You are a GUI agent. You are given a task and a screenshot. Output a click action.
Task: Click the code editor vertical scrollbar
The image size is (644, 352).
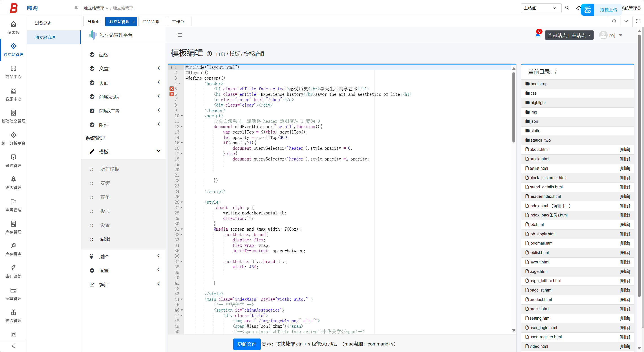tap(514, 108)
